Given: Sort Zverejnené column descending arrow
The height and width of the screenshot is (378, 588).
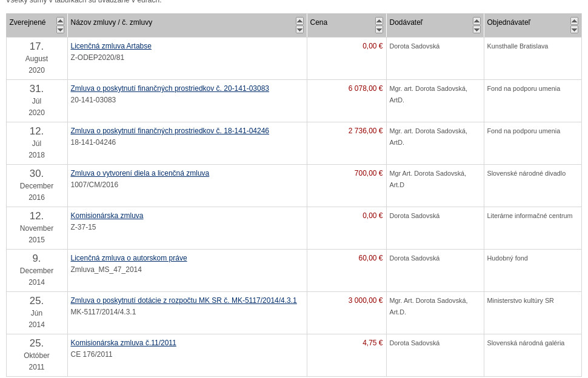Looking at the screenshot, I should (60, 30).
